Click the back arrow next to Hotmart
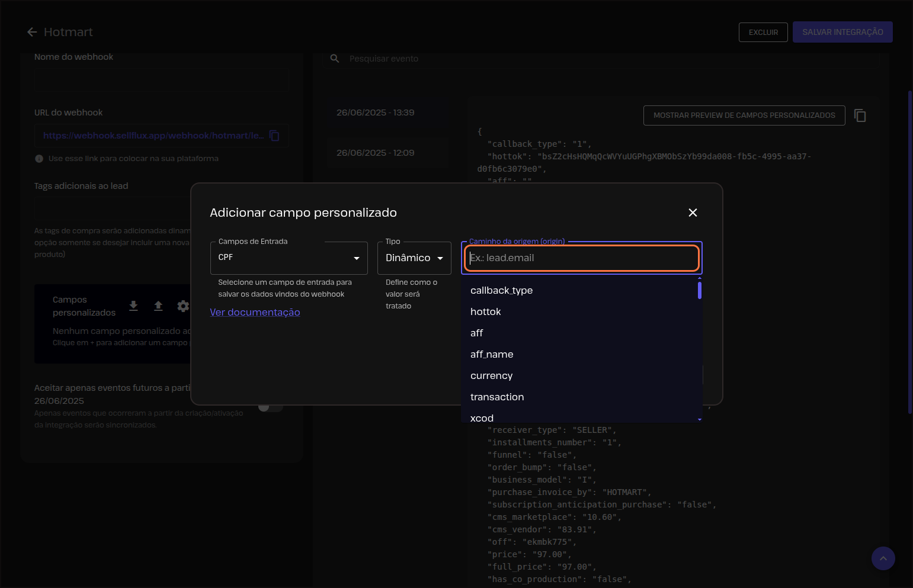The width and height of the screenshot is (913, 588). [32, 32]
